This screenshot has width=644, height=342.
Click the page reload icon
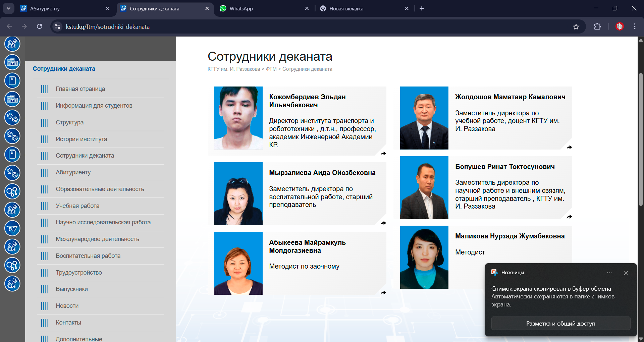(39, 26)
